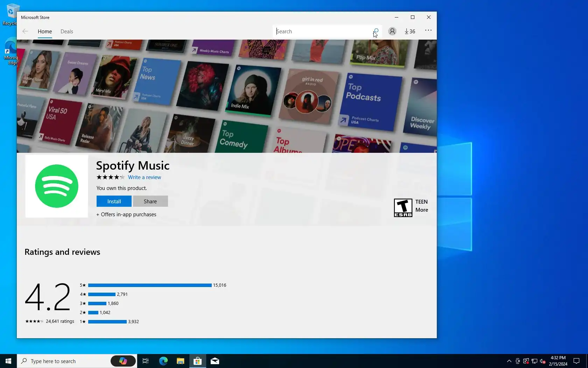Image resolution: width=588 pixels, height=368 pixels.
Task: Open the account profile icon
Action: click(x=392, y=31)
